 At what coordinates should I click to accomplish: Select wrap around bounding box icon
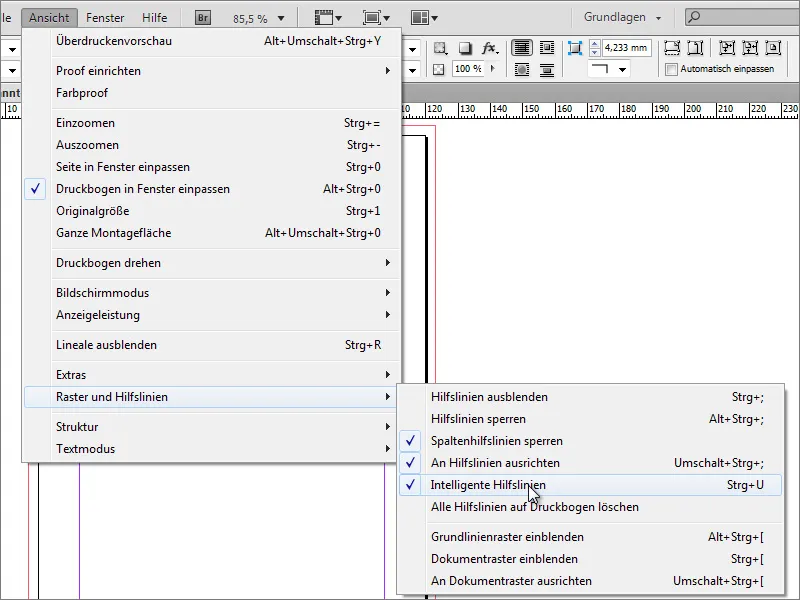(x=547, y=48)
